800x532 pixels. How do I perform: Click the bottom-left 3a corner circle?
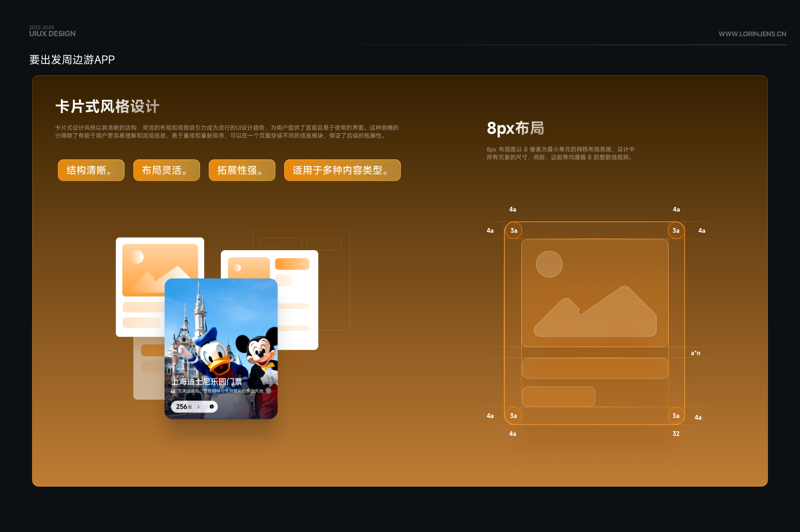click(513, 416)
